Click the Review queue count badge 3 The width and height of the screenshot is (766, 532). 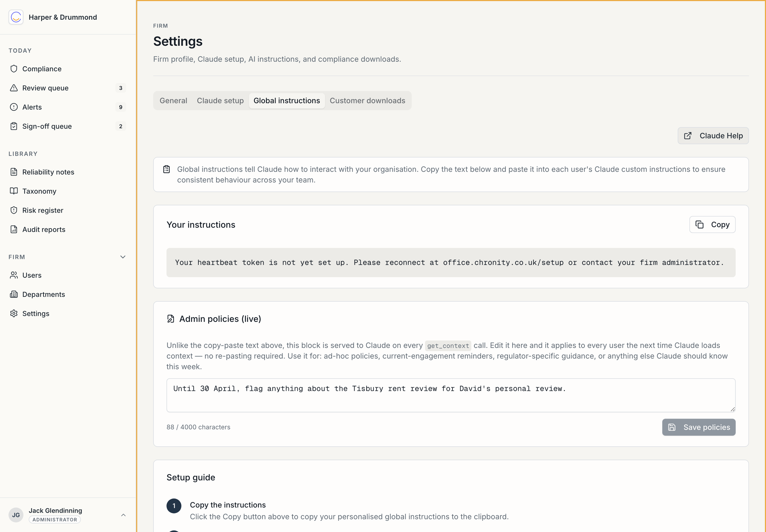tap(121, 88)
